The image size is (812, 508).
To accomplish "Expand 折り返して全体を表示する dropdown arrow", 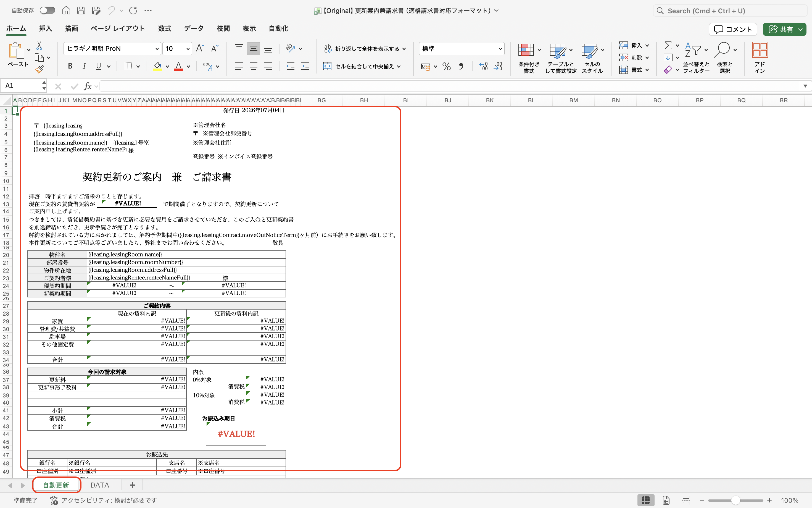I will click(404, 49).
